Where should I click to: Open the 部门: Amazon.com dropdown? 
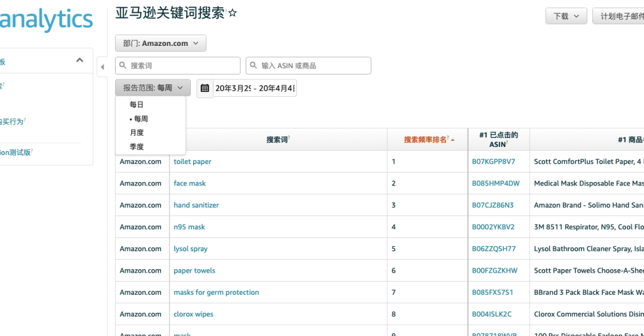(x=160, y=43)
